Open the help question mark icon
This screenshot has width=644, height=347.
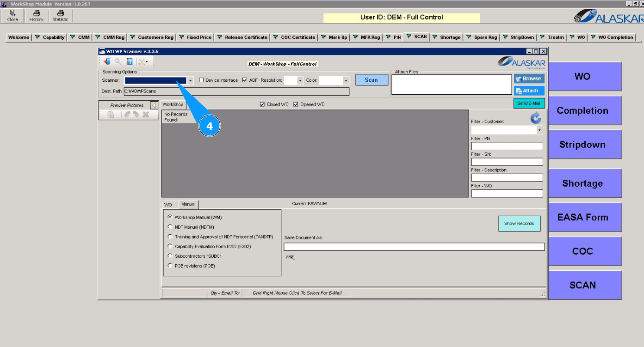130,61
